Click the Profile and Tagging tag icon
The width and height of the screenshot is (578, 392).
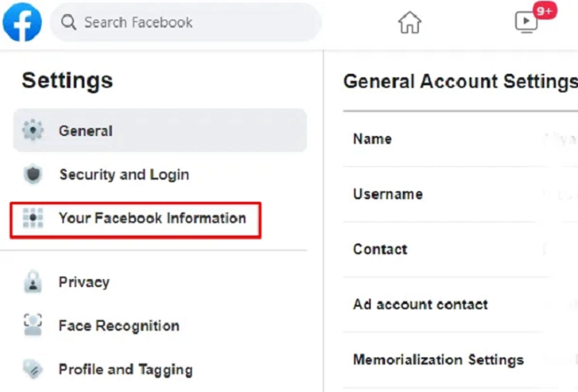[33, 370]
